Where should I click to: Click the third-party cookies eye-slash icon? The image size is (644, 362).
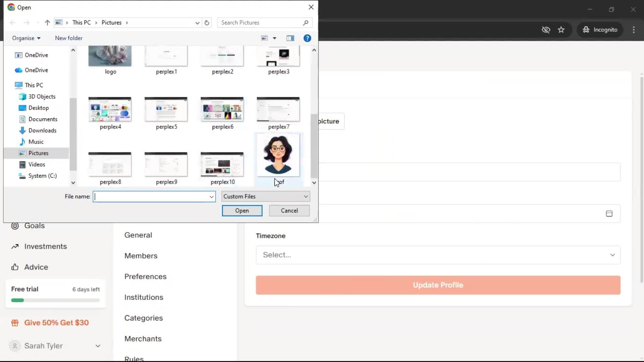click(546, 30)
